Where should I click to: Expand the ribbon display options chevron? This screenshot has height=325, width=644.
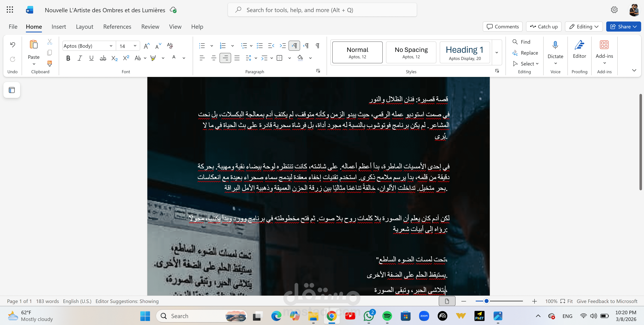click(x=634, y=70)
